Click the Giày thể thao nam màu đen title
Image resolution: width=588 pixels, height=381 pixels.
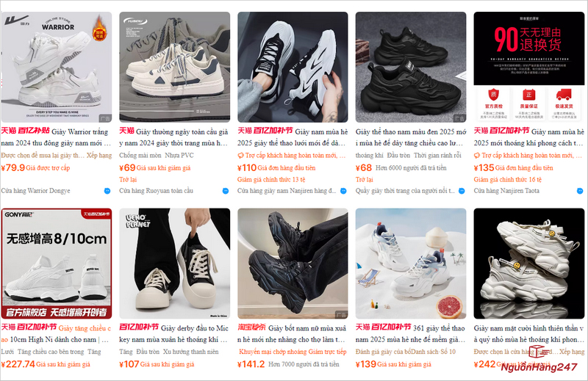point(411,137)
